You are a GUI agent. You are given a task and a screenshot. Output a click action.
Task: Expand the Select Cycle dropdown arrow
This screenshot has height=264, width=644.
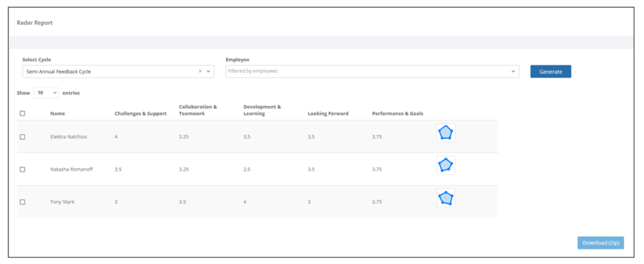click(x=208, y=71)
